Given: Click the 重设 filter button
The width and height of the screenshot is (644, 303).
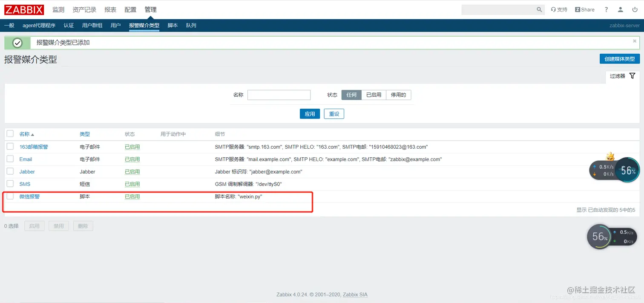Looking at the screenshot, I should [334, 114].
